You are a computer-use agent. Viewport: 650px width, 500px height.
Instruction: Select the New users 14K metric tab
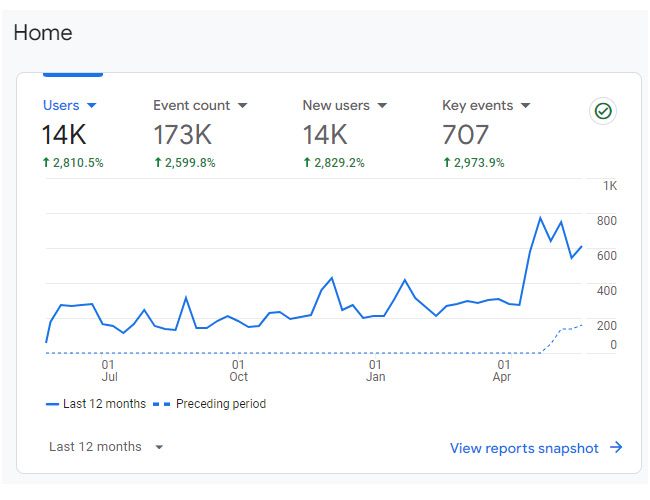click(x=325, y=135)
